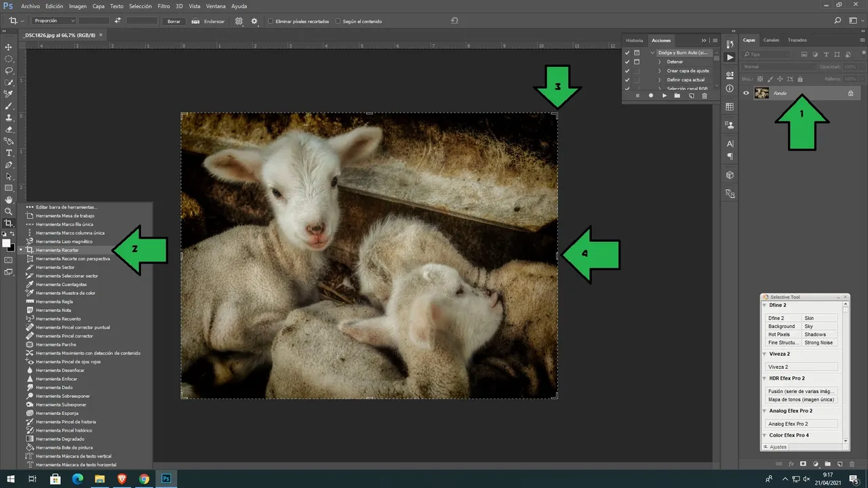Toggle Quick Mask mode icon
This screenshot has width=868, height=488.
9,260
